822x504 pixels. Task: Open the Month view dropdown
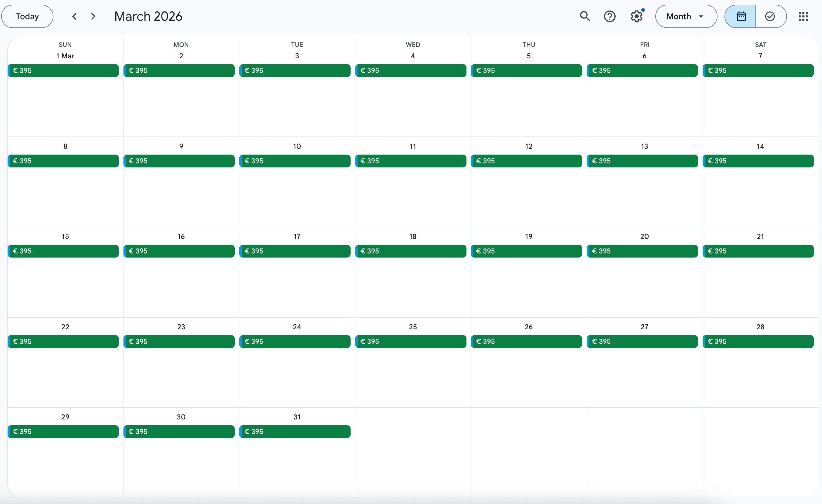point(686,16)
